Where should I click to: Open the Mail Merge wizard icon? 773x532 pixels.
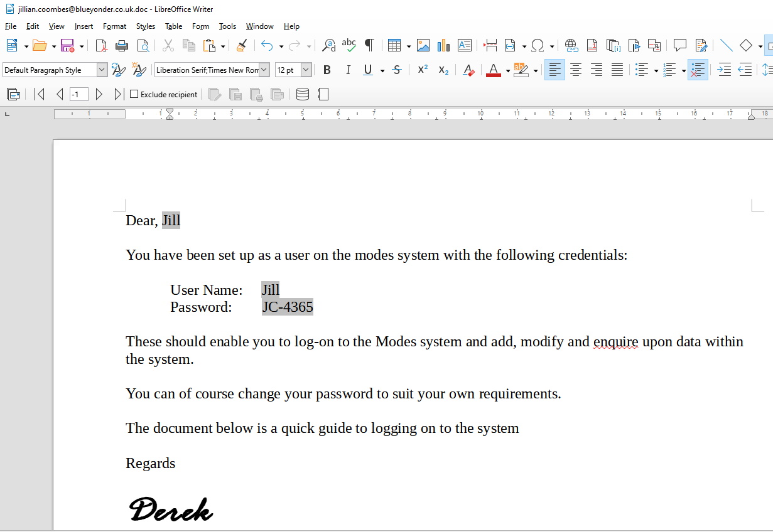tap(13, 95)
